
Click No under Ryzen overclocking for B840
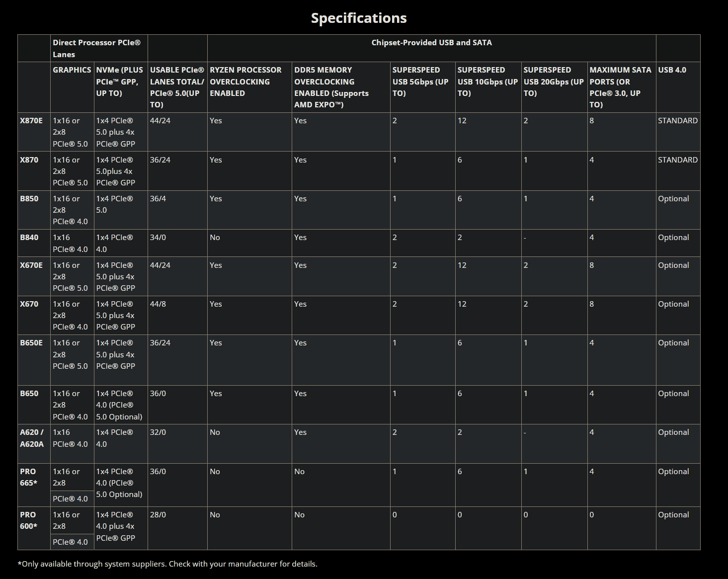(215, 238)
